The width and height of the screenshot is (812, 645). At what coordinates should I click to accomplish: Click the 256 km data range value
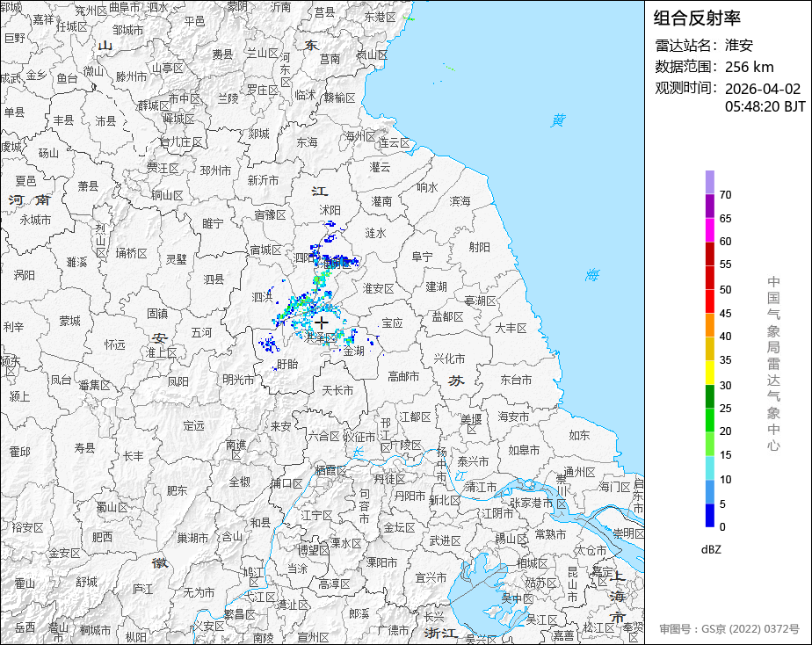[749, 67]
